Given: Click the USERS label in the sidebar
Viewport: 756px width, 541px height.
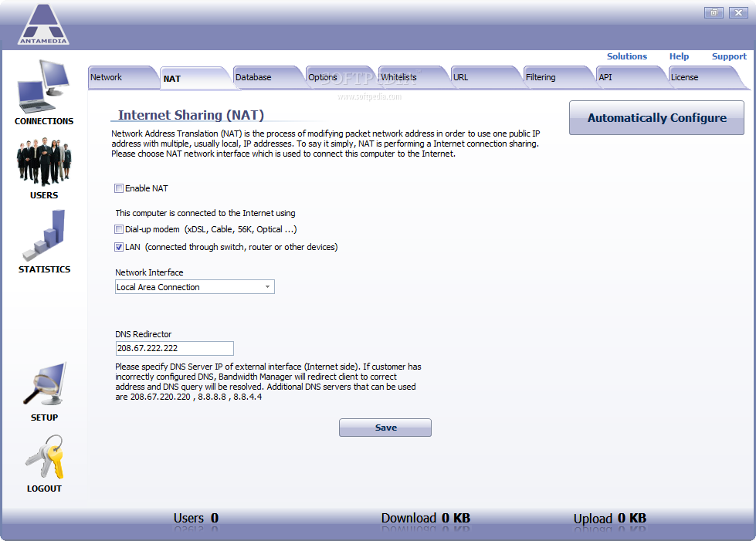Looking at the screenshot, I should point(44,195).
